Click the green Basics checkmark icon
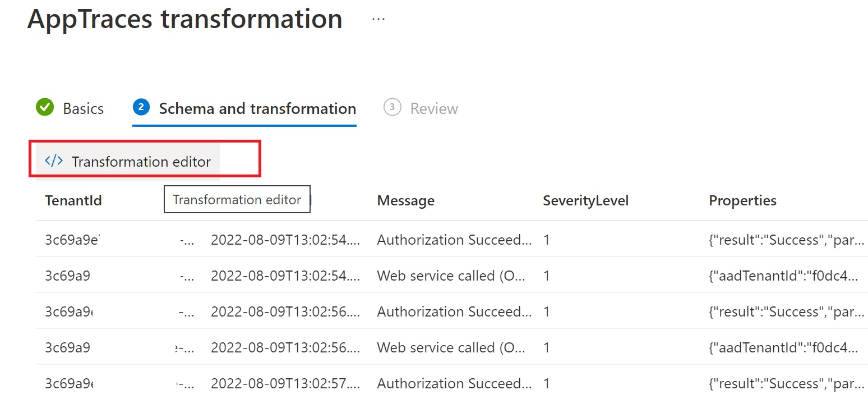This screenshot has width=868, height=399. pyautogui.click(x=45, y=108)
